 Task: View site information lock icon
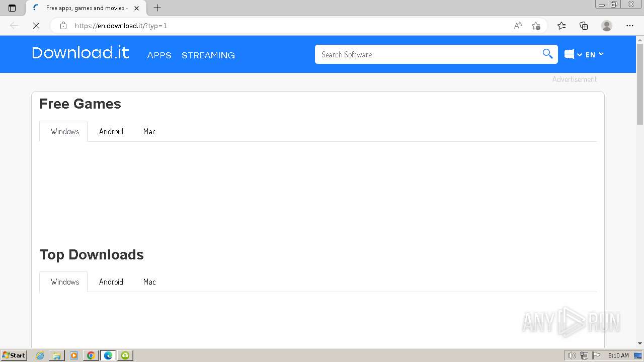(x=63, y=26)
